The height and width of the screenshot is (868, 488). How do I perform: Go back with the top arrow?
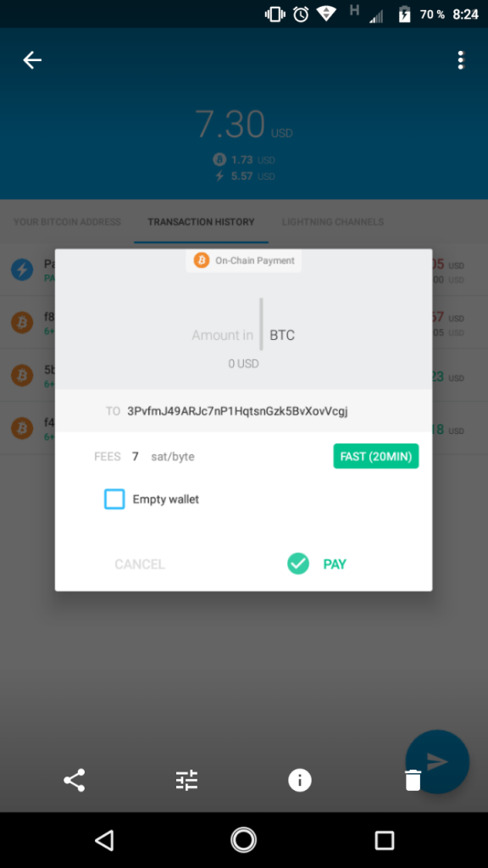click(x=32, y=60)
